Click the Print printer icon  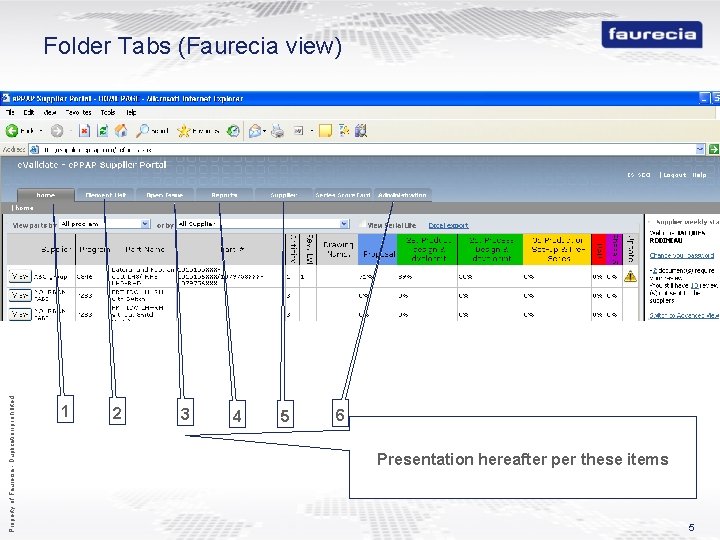pyautogui.click(x=277, y=131)
